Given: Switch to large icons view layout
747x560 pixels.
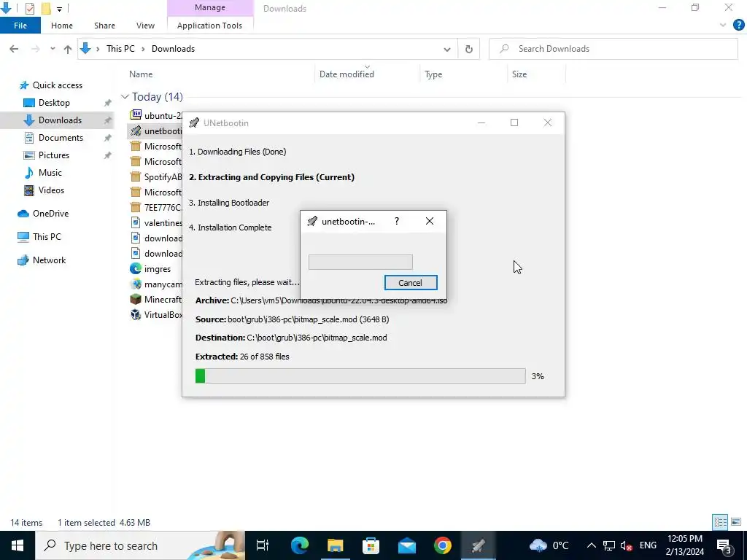Looking at the screenshot, I should (736, 522).
